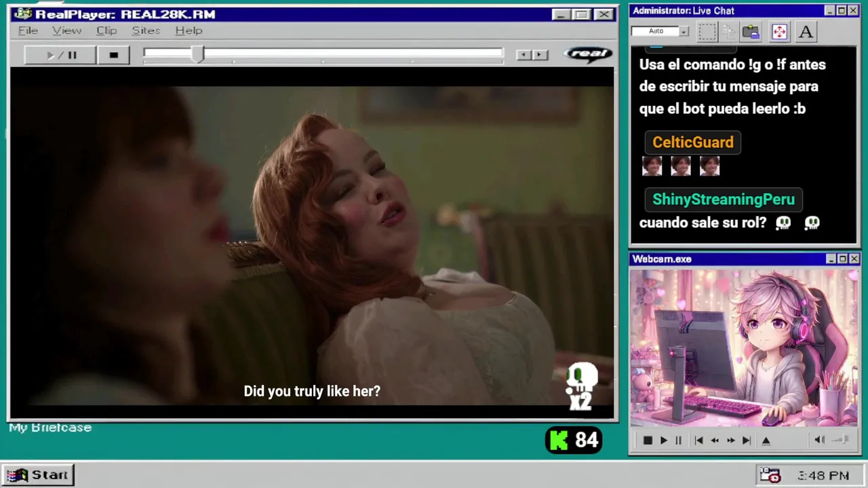Click the CelticGuard username in chat
868x488 pixels.
coord(692,142)
